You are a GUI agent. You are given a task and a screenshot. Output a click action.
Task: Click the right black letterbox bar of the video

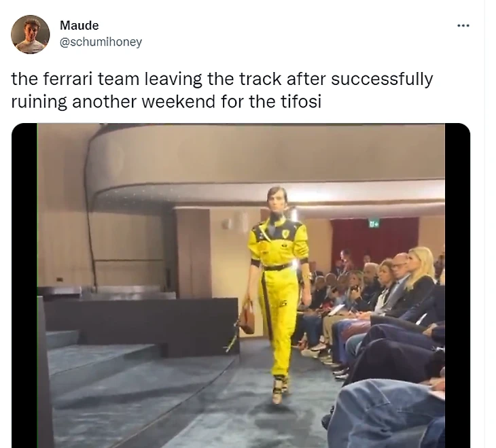[x=457, y=286]
